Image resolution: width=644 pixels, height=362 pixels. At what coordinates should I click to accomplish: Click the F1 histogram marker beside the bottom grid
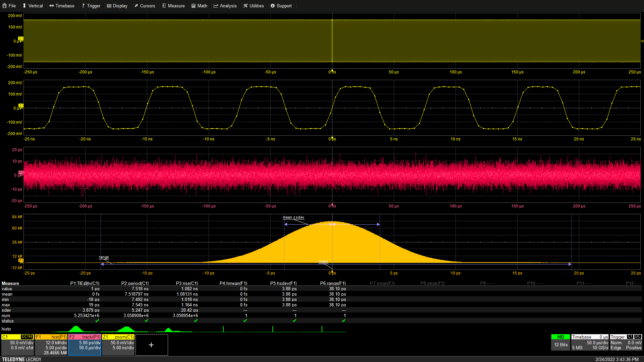tap(21, 260)
